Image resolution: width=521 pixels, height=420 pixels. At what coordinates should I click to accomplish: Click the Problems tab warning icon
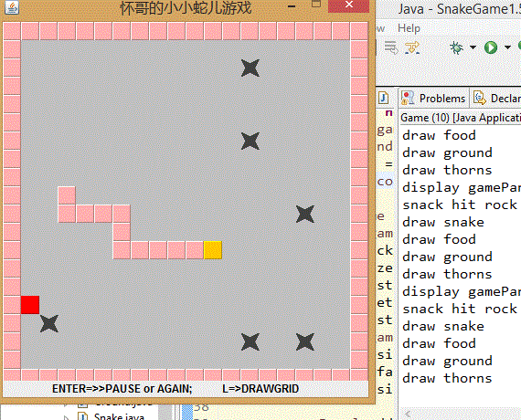408,98
